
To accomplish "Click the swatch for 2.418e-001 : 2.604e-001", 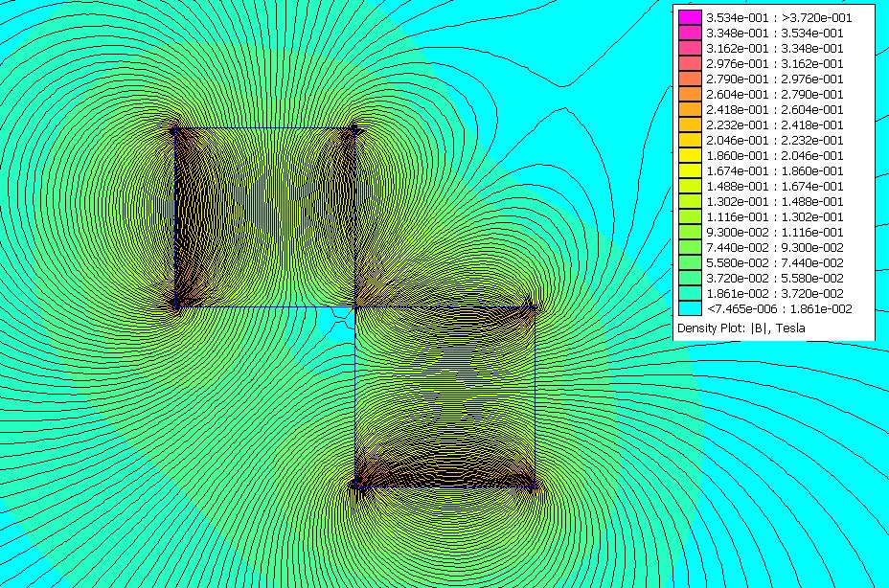I will pos(690,109).
